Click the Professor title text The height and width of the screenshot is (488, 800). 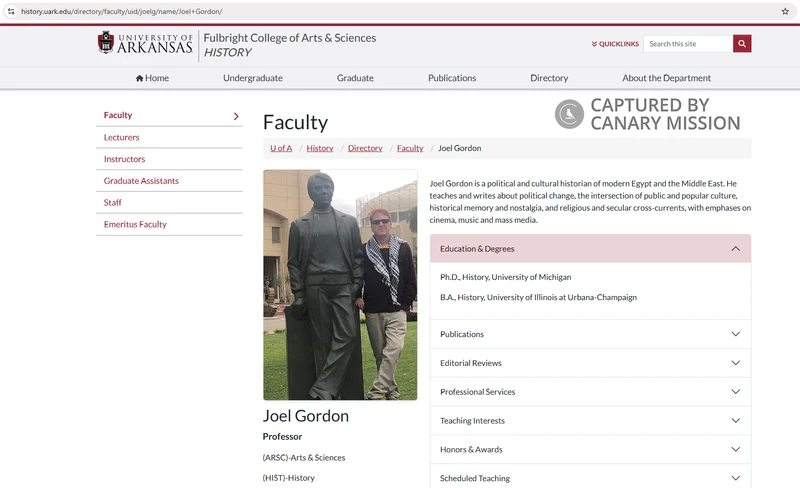282,436
